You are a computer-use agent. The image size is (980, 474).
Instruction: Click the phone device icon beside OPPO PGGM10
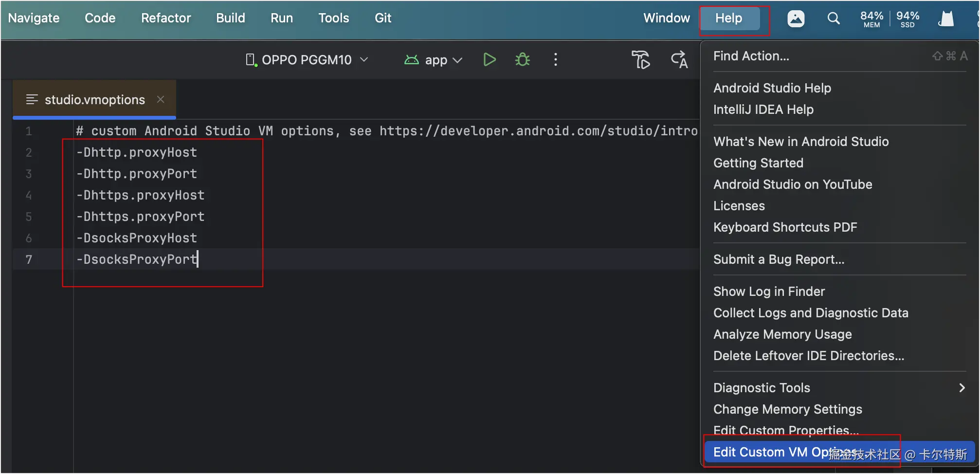tap(251, 60)
